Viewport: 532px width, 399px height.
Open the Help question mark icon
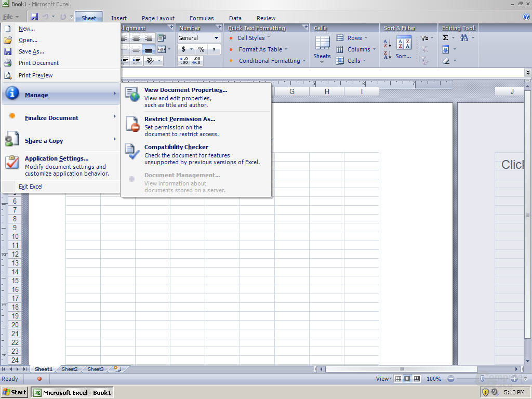[x=527, y=17]
